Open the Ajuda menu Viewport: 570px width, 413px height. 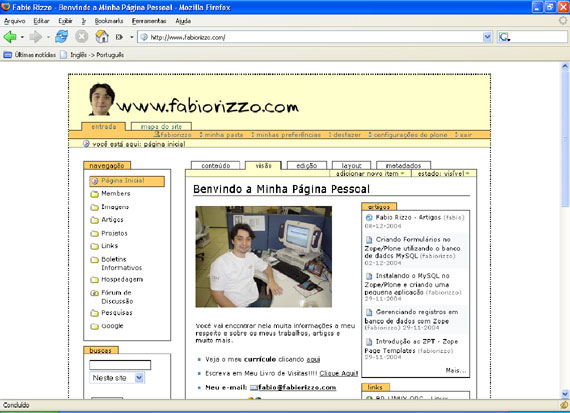point(183,21)
